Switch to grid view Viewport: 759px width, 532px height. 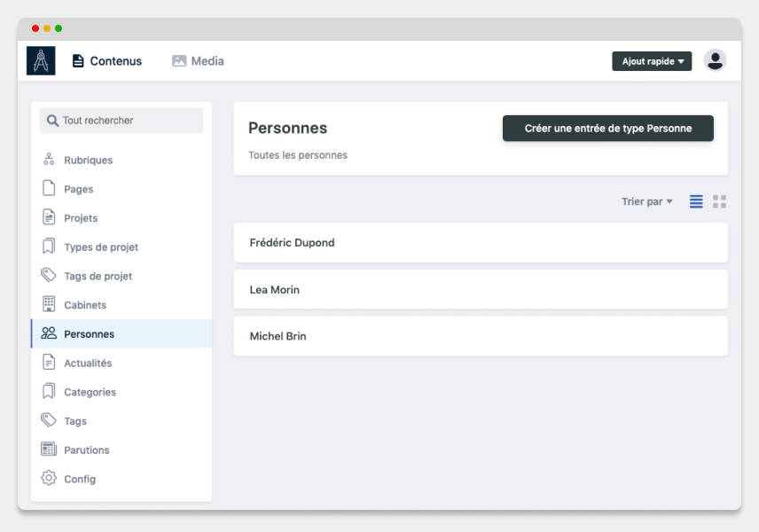719,201
